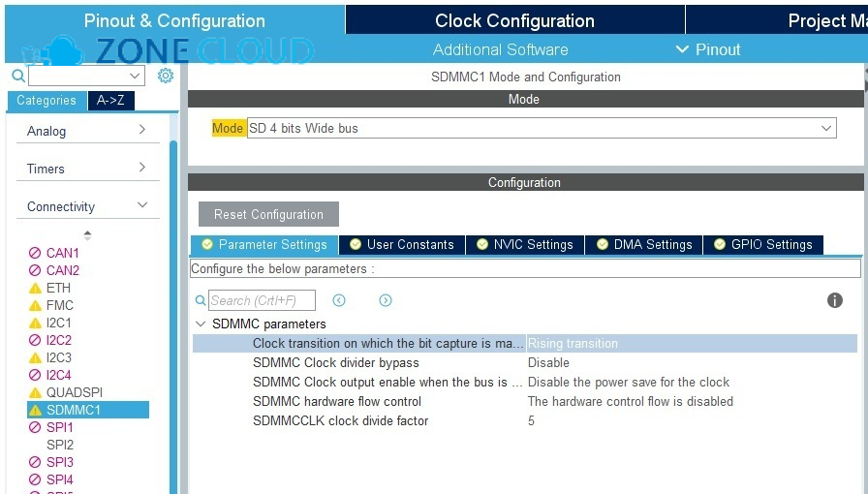
Task: Click the magnifier icon beside the category search box
Action: [x=17, y=76]
